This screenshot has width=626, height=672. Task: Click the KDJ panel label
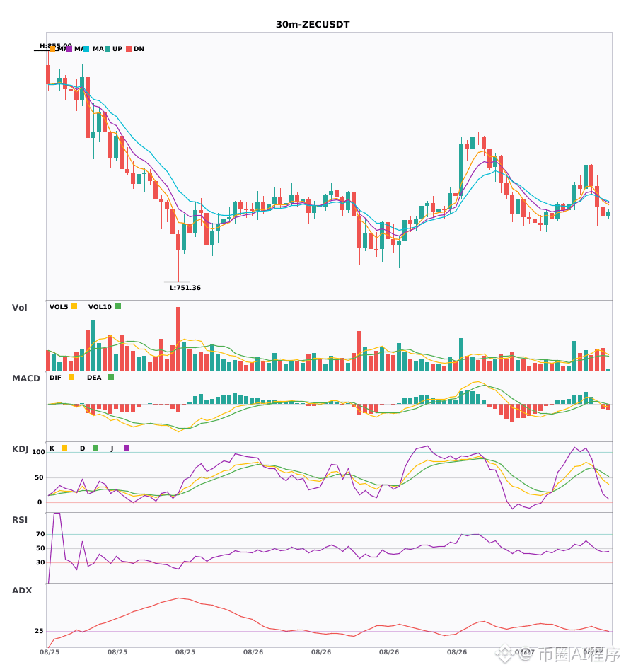point(20,449)
